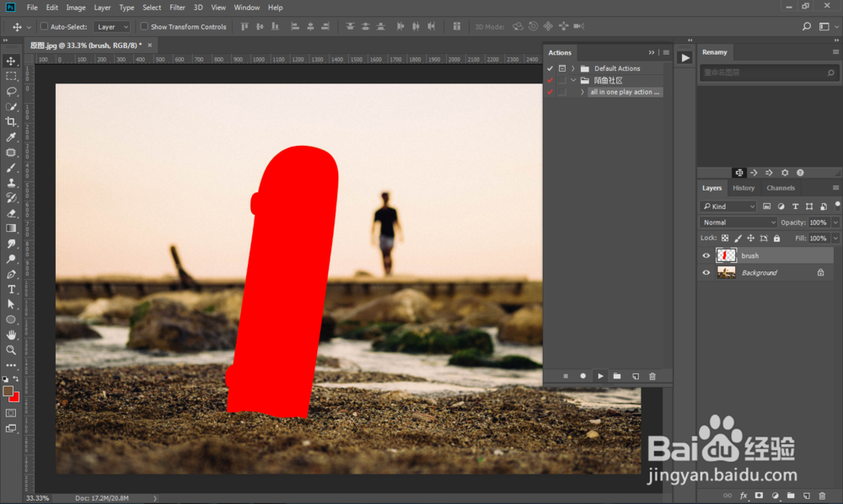843x504 pixels.
Task: Hide the brush layer
Action: [706, 255]
